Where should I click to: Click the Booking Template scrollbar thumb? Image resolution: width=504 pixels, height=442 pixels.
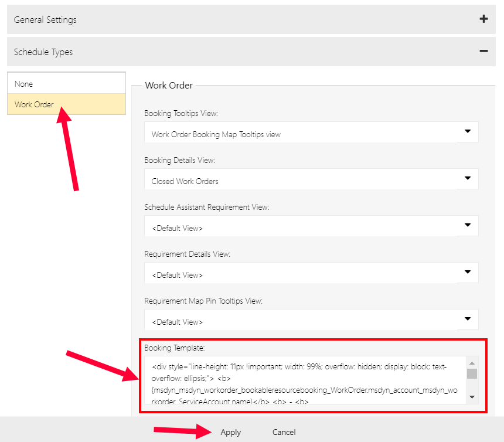click(x=472, y=374)
